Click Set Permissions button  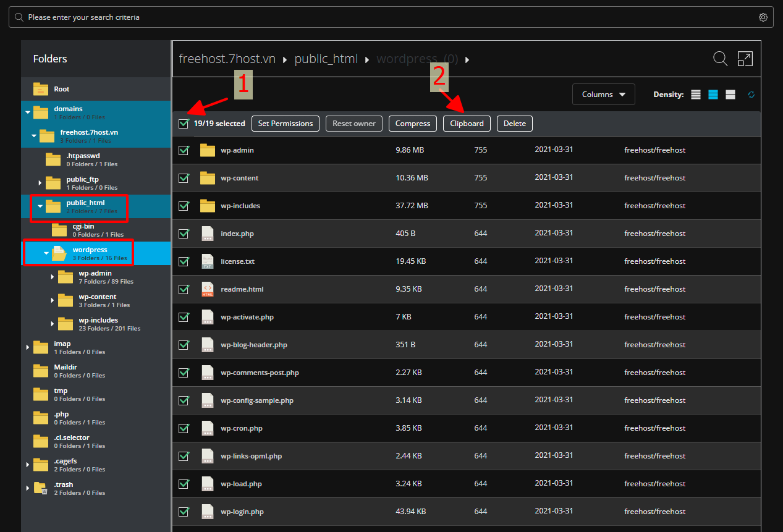(286, 124)
